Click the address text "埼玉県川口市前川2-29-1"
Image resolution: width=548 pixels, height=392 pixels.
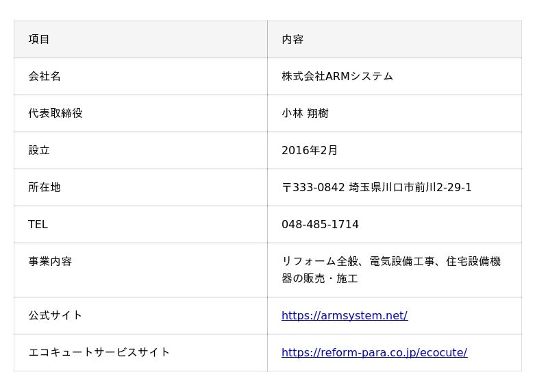pos(410,187)
